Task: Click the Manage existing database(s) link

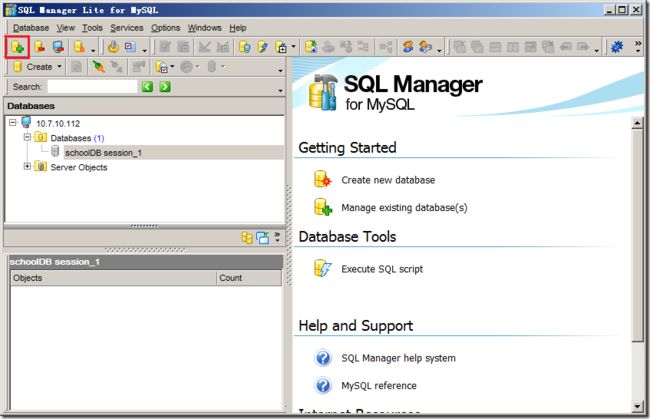Action: pyautogui.click(x=404, y=207)
